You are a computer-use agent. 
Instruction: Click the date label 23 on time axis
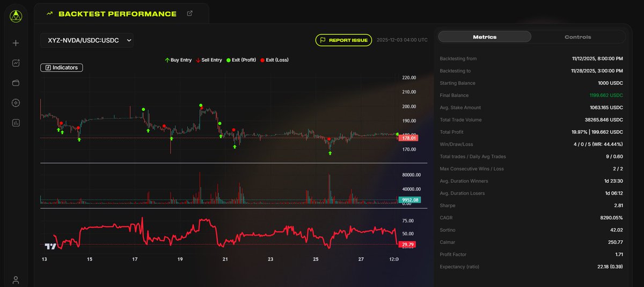pos(271,260)
